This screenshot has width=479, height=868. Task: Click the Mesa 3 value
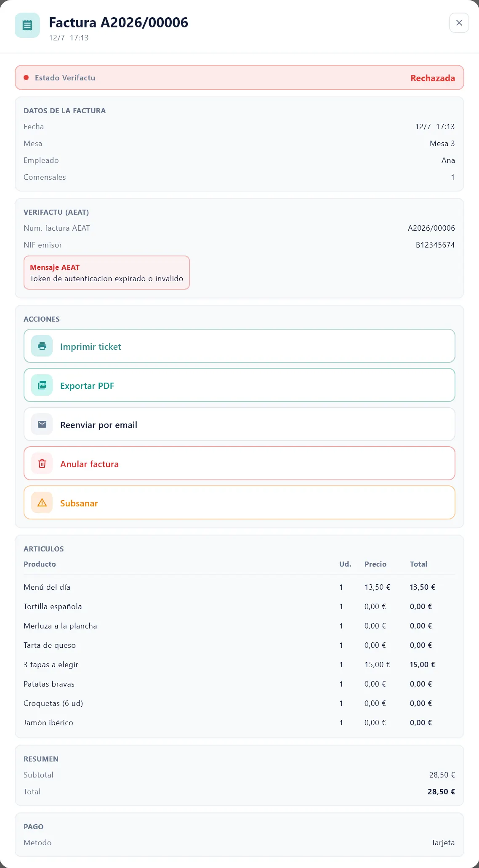[x=442, y=144]
